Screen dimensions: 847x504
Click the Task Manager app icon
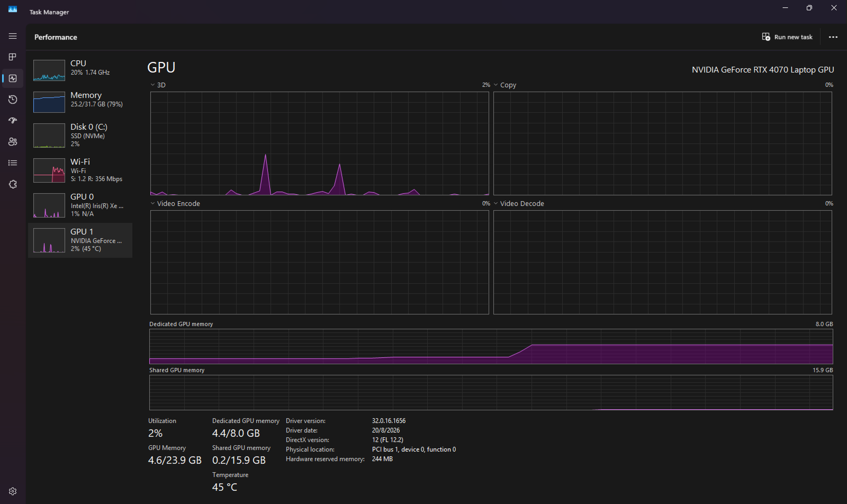click(x=12, y=9)
